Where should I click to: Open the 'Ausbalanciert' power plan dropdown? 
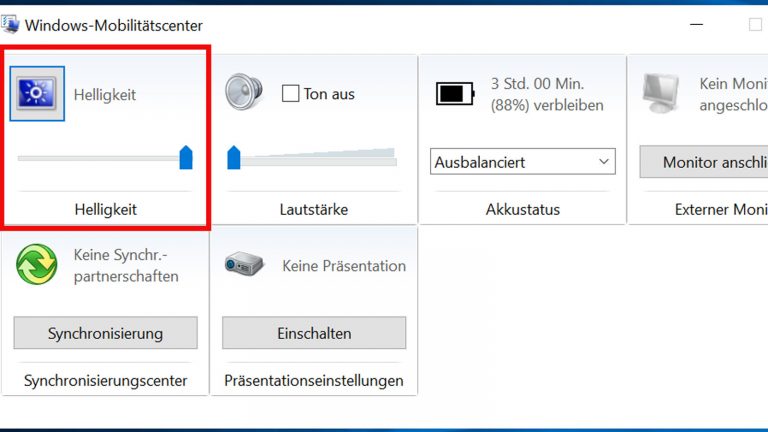tap(523, 161)
